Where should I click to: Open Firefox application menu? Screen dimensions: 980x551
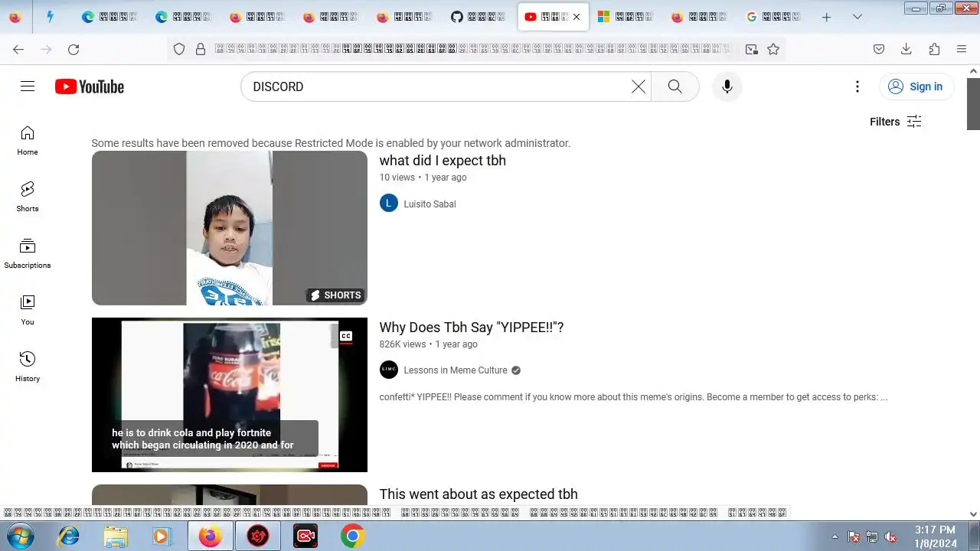click(962, 49)
